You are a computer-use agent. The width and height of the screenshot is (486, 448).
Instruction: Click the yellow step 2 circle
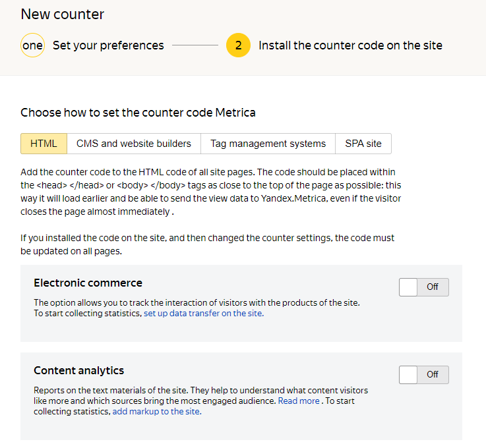(238, 45)
